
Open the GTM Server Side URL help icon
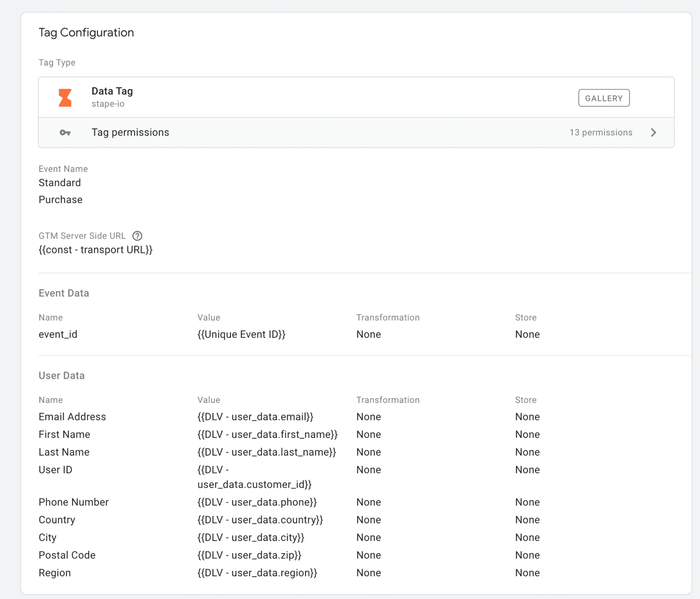tap(138, 236)
